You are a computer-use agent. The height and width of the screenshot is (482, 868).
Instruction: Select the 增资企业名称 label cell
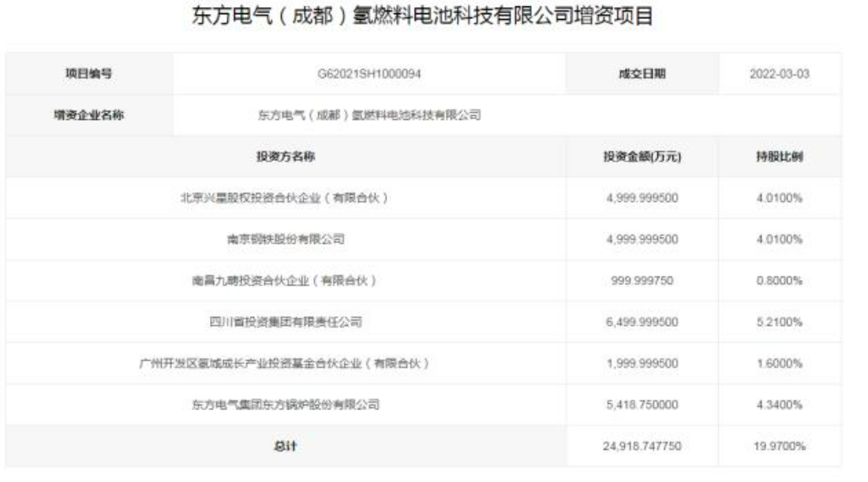click(88, 115)
